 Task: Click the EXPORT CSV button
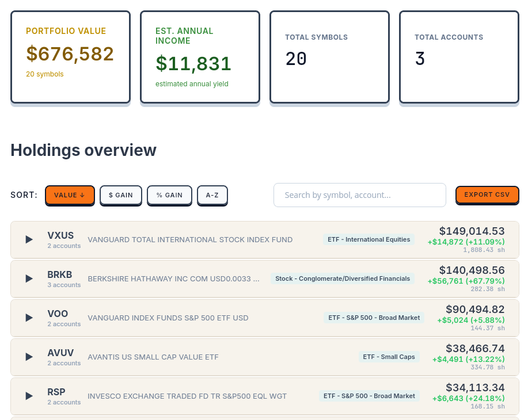pos(487,195)
